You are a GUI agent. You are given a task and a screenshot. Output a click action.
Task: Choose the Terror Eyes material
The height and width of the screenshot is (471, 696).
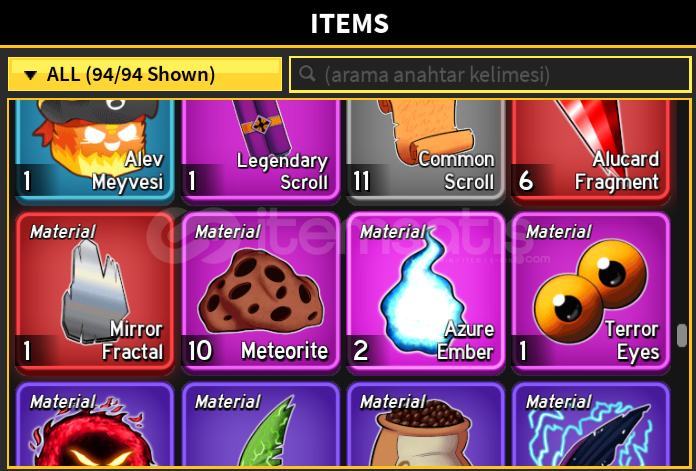(x=591, y=293)
